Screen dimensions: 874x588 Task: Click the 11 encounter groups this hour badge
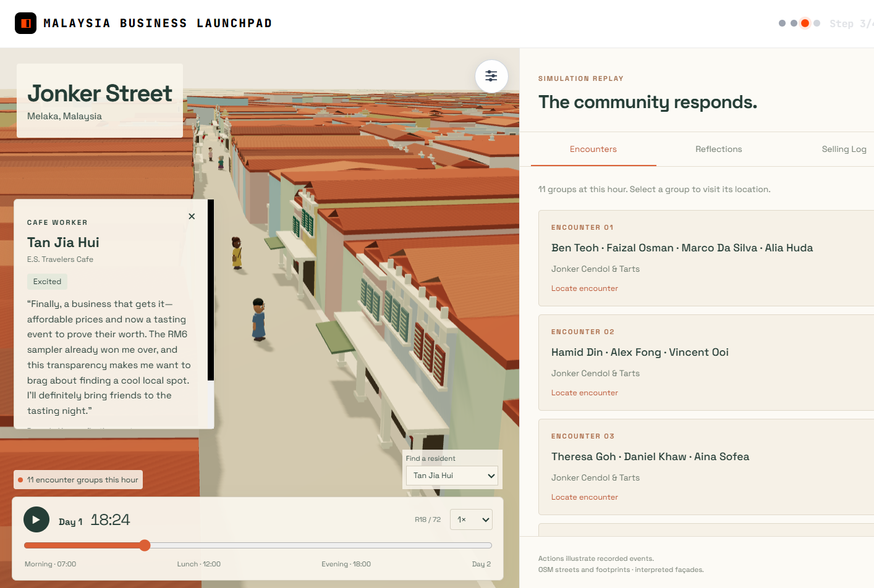[78, 480]
